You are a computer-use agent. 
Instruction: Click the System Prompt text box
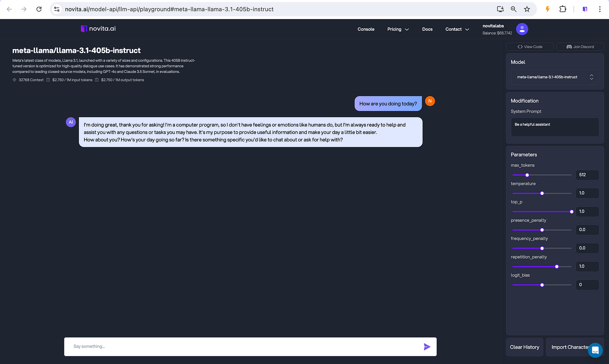pyautogui.click(x=555, y=127)
